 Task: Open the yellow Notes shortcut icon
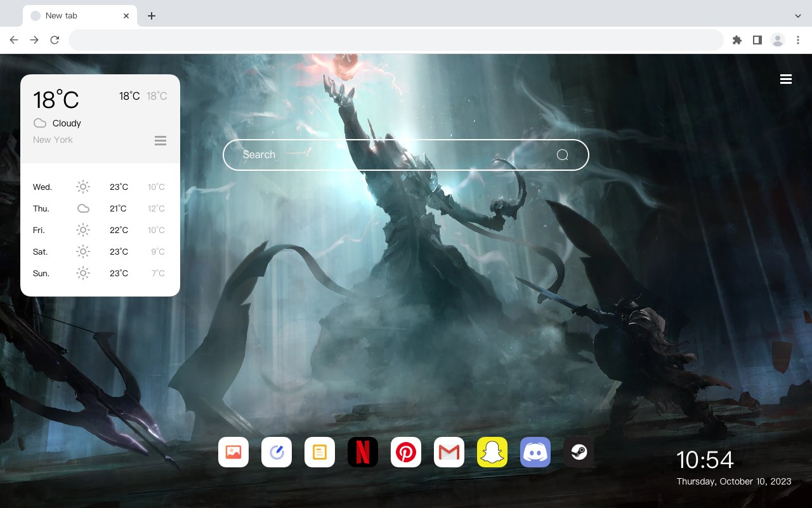[320, 452]
